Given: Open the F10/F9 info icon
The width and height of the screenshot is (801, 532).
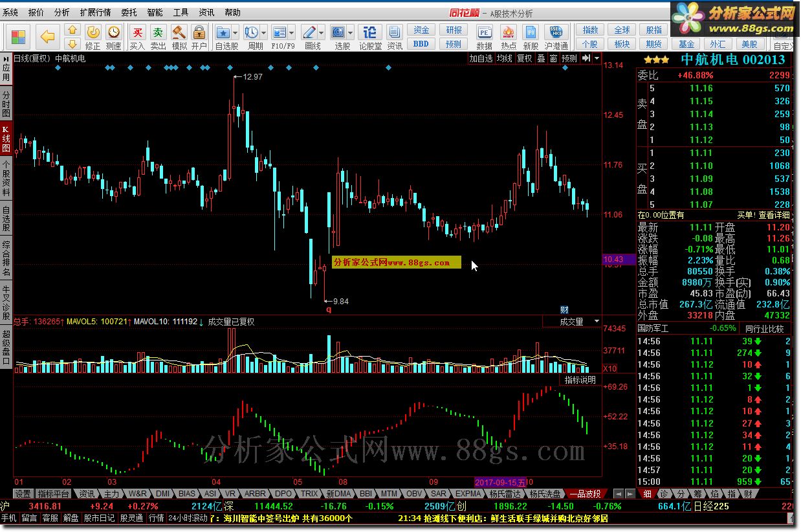Looking at the screenshot, I should pyautogui.click(x=280, y=32).
